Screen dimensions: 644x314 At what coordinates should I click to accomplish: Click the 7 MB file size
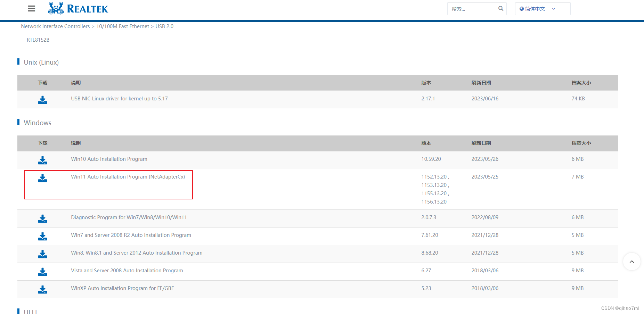tap(577, 177)
